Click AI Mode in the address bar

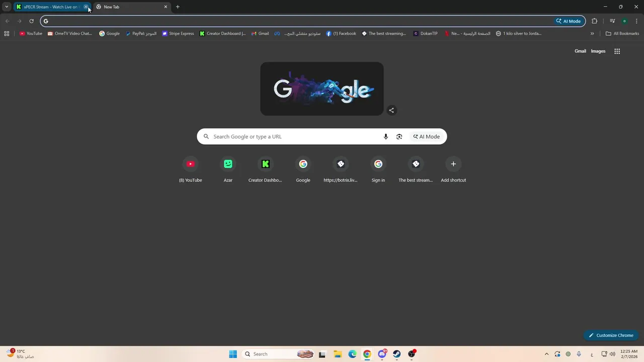pos(569,21)
